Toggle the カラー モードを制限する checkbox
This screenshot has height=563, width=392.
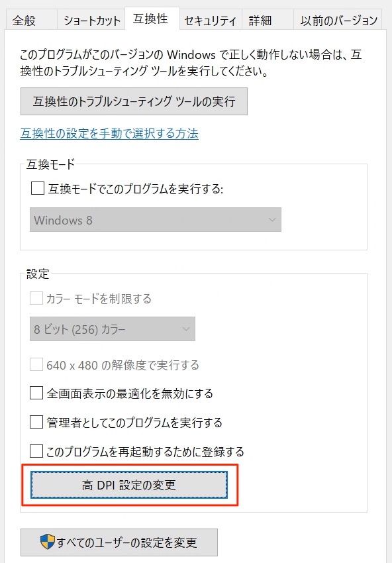[x=36, y=298]
